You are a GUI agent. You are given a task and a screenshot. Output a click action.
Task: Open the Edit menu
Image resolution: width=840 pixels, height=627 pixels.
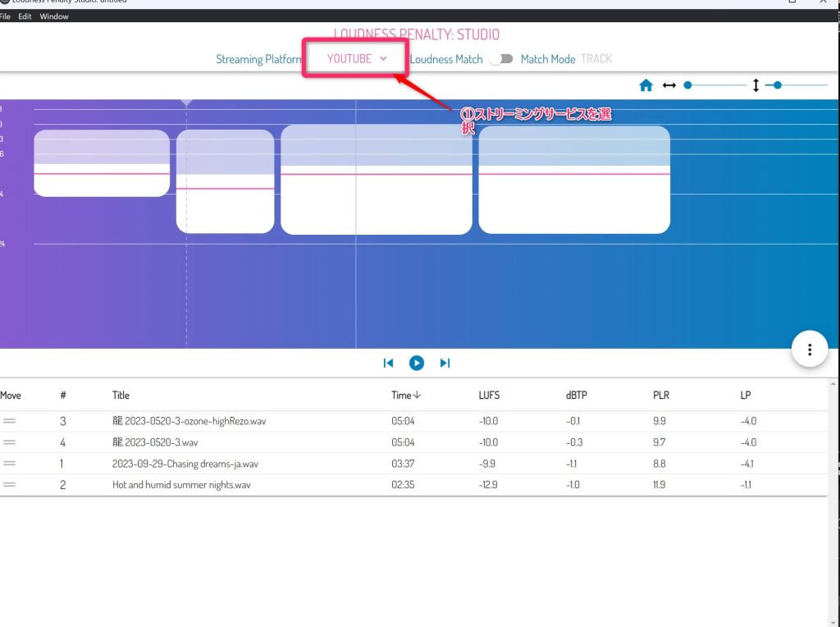point(25,16)
